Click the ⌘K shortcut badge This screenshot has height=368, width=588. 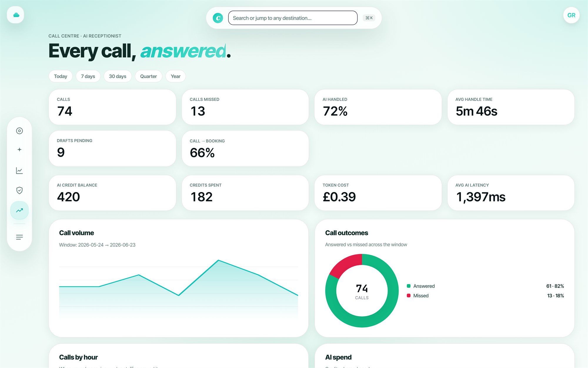point(369,18)
